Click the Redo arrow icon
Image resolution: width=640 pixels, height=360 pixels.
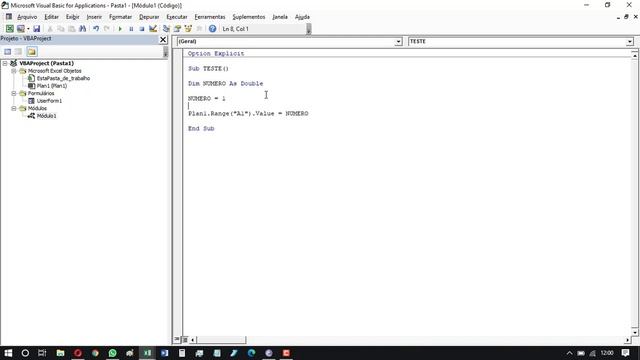pos(107,29)
